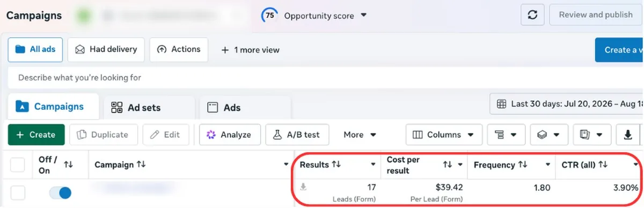Open the Campaign column dropdown arrow

[x=286, y=165]
